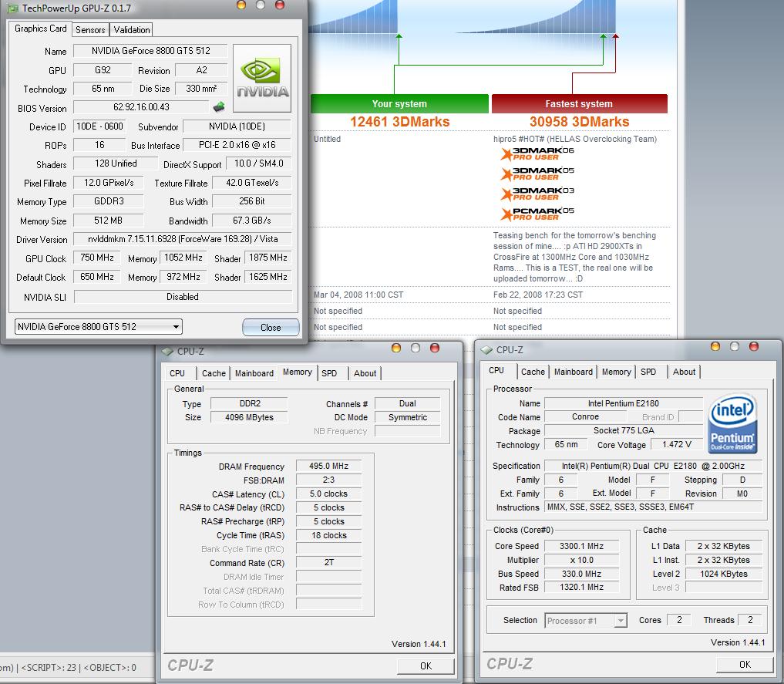Image resolution: width=784 pixels, height=684 pixels.
Task: Click the GPU-Z Name field
Action: [x=150, y=51]
